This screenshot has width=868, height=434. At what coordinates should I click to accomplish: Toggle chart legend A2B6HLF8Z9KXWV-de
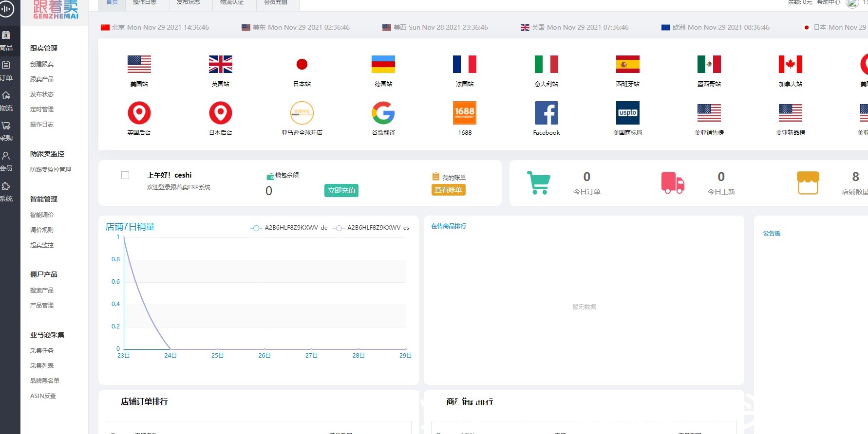(x=289, y=228)
